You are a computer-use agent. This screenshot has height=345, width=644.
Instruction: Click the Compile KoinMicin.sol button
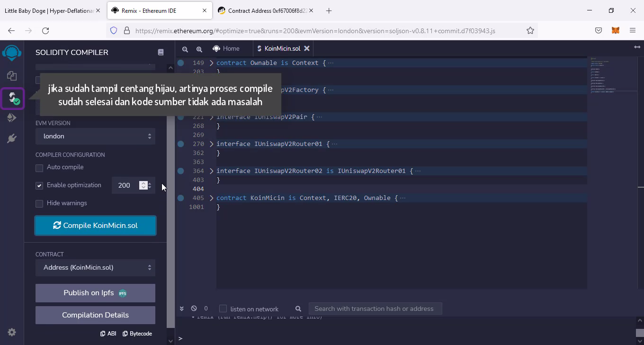(x=95, y=226)
